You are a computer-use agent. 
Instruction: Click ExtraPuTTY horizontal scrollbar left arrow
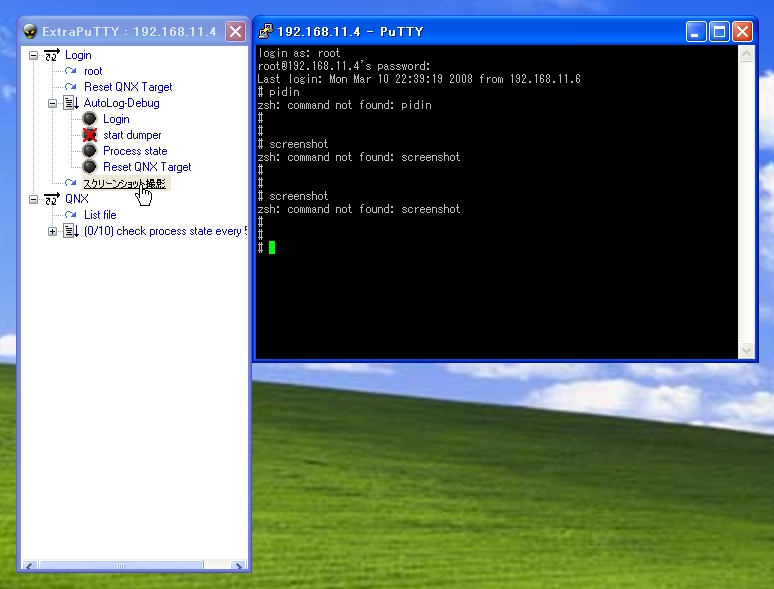pos(30,566)
